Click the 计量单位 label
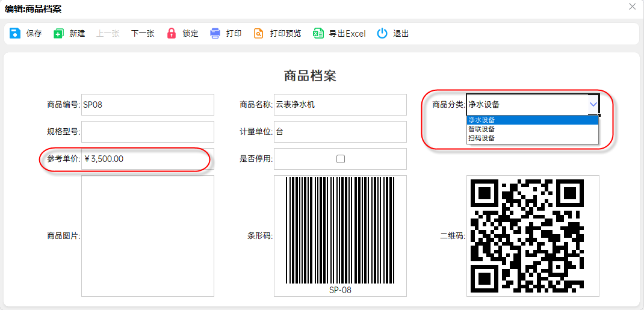Viewport: 644px width, 310px height. coord(256,132)
